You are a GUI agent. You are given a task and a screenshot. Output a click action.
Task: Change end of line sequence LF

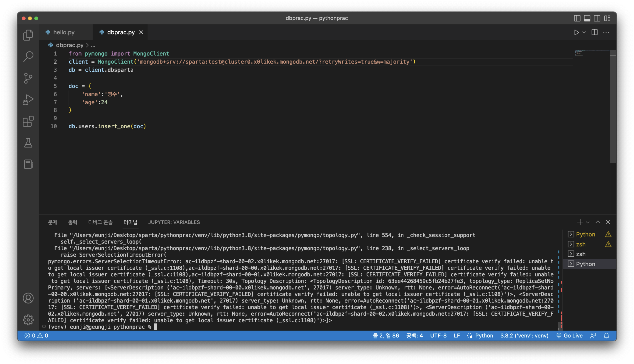pyautogui.click(x=457, y=335)
